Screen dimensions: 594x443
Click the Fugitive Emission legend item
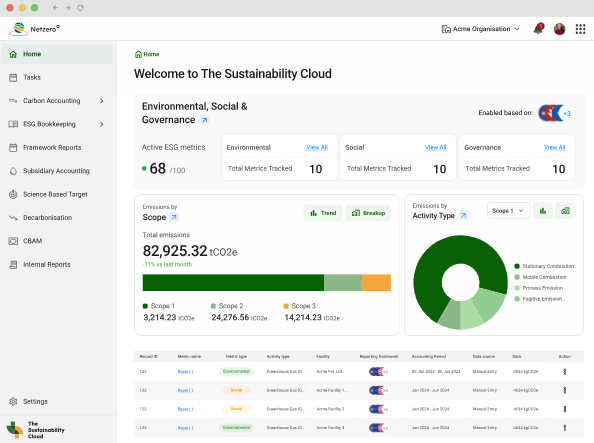pos(540,299)
